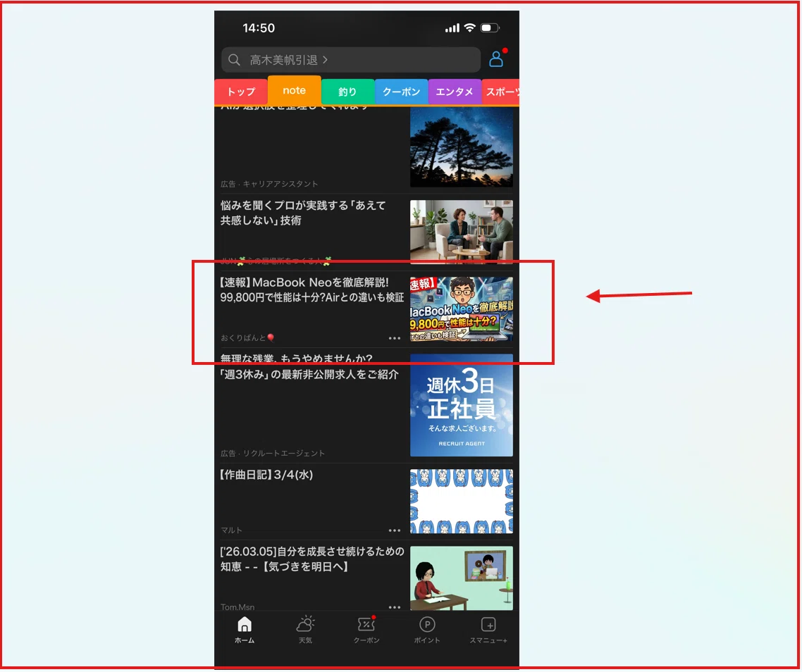Open the 週休3日 正社員 ad banner
The image size is (802, 672).
point(462,405)
